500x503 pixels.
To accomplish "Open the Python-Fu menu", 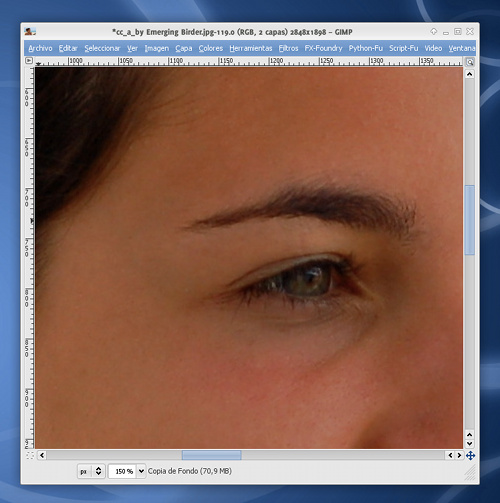I will pyautogui.click(x=366, y=48).
